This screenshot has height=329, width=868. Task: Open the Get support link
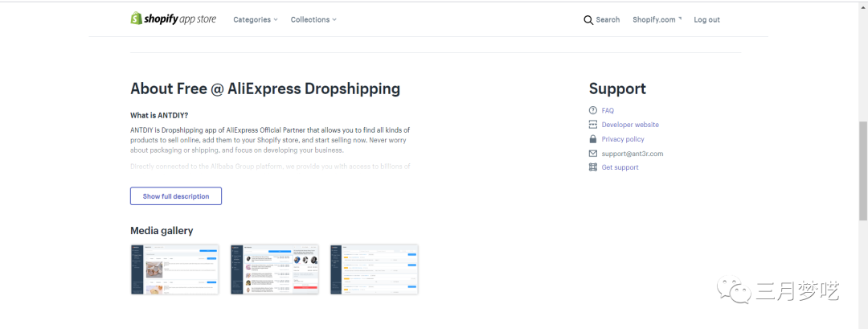[620, 167]
